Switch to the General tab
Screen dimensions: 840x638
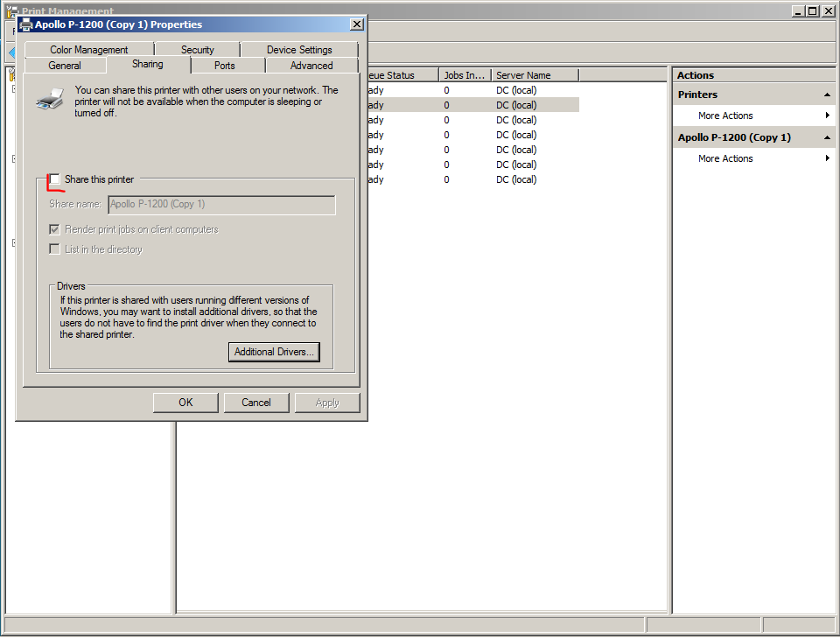(65, 66)
